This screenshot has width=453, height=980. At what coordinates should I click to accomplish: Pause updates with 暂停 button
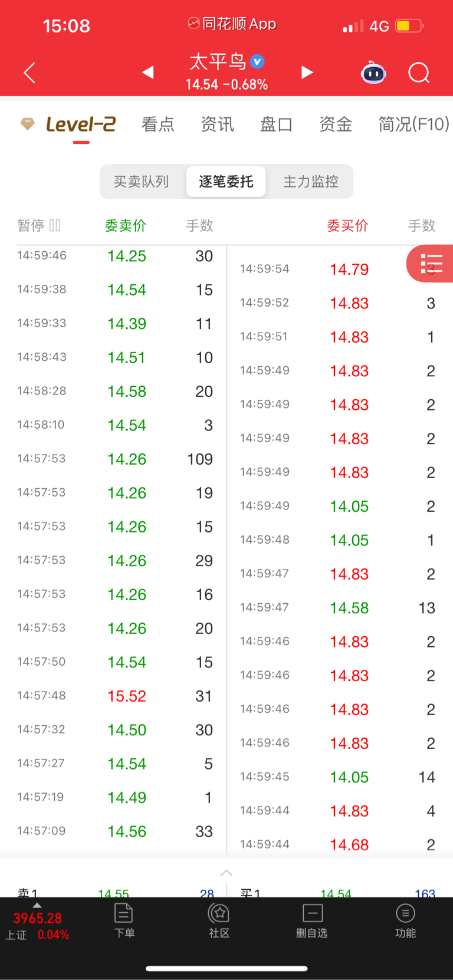pyautogui.click(x=39, y=225)
